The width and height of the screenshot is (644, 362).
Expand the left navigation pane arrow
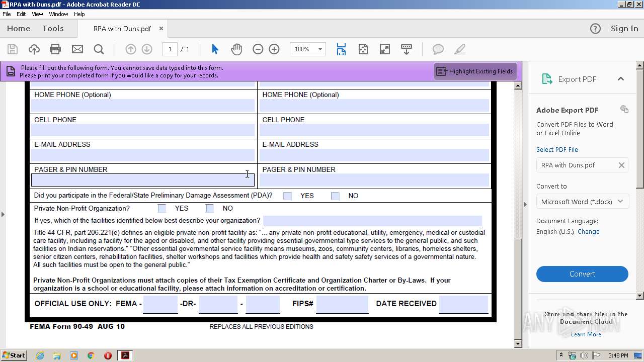coord(3,214)
